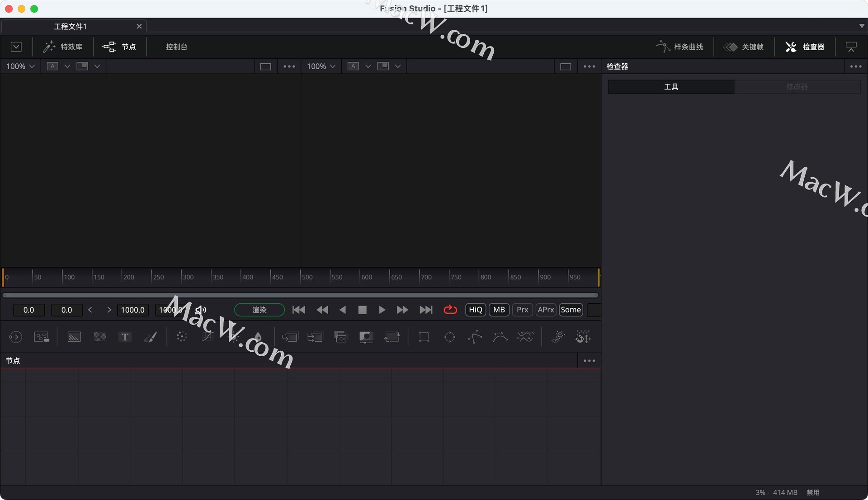The height and width of the screenshot is (500, 868).
Task: Open the right viewer 100% zoom dropdown
Action: [x=321, y=66]
